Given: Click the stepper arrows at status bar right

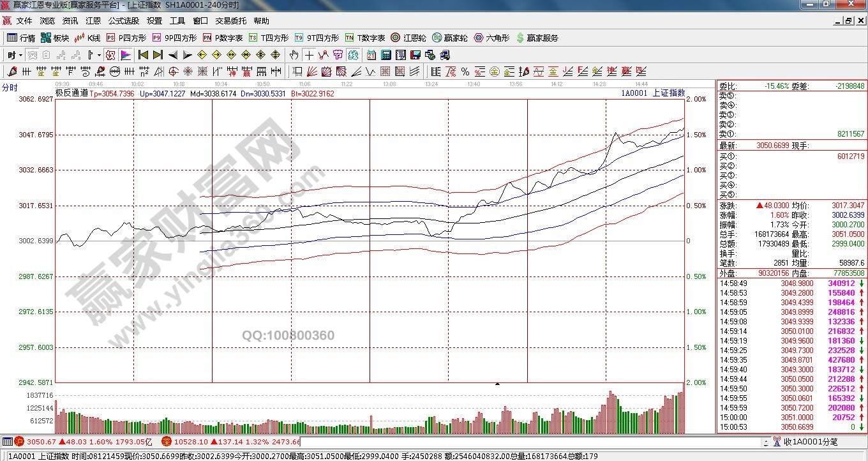Looking at the screenshot, I should click(x=765, y=441).
